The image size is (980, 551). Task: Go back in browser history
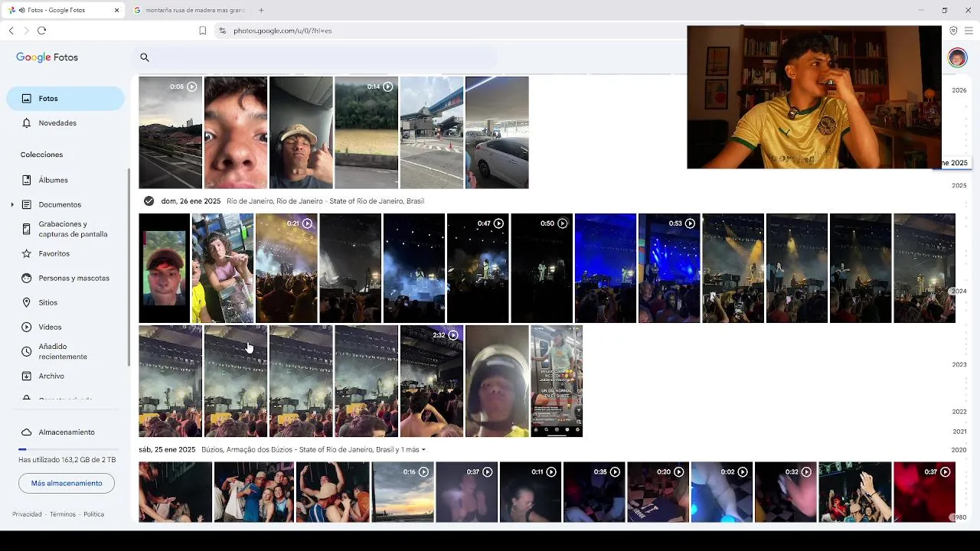pyautogui.click(x=11, y=31)
